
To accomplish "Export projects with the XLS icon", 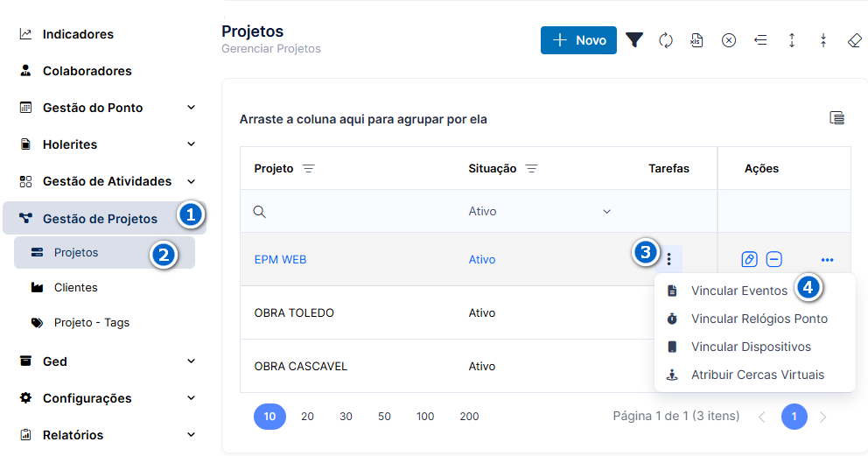I will coord(697,40).
